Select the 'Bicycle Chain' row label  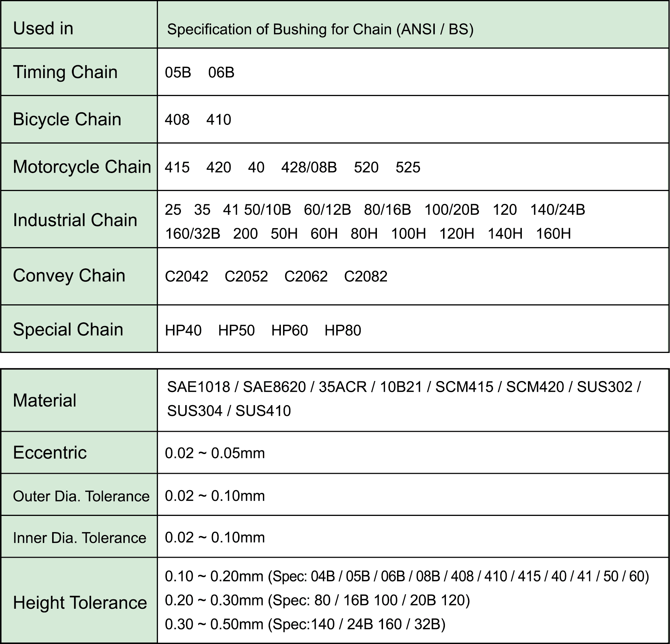pos(67,119)
